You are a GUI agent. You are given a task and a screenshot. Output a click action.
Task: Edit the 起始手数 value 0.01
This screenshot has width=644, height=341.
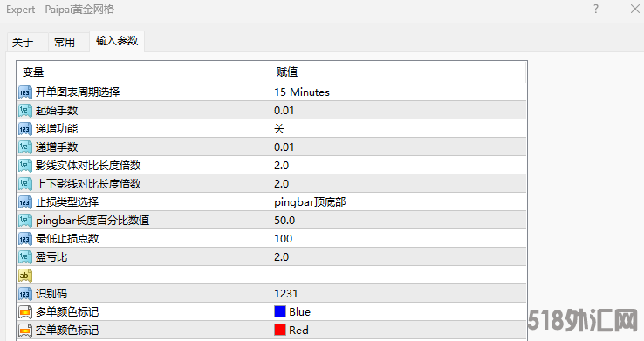point(399,111)
